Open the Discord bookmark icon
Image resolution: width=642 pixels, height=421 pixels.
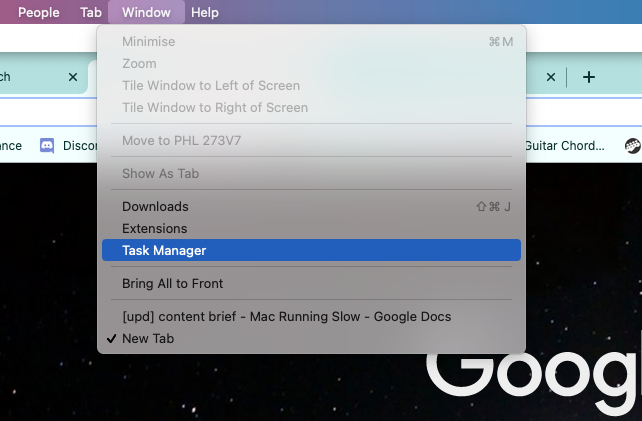tap(47, 145)
